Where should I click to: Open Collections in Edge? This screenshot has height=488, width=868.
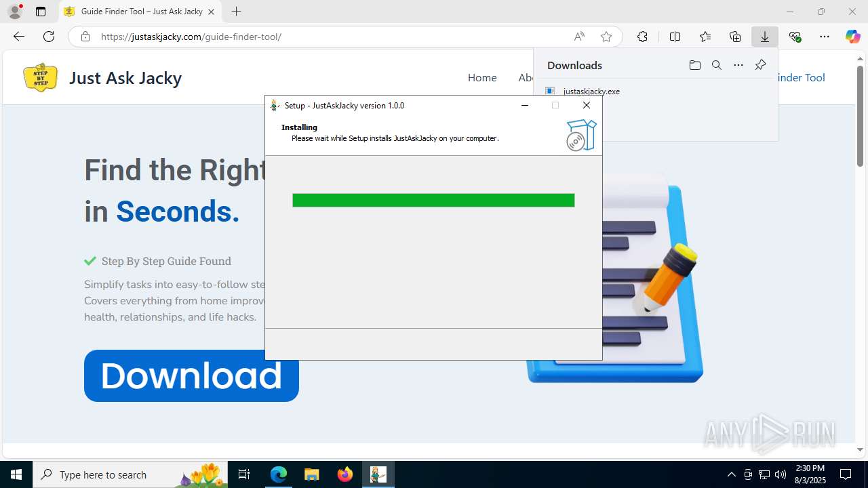[735, 37]
